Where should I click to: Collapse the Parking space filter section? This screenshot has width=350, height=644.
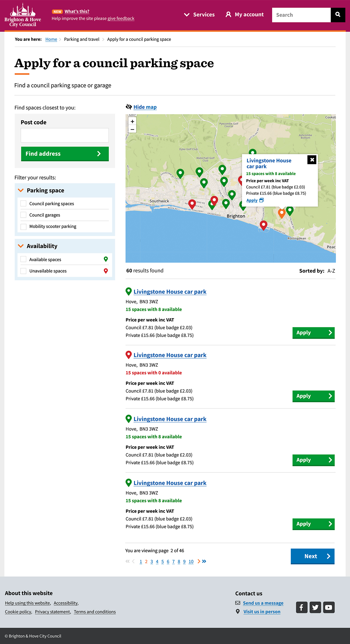coord(21,190)
